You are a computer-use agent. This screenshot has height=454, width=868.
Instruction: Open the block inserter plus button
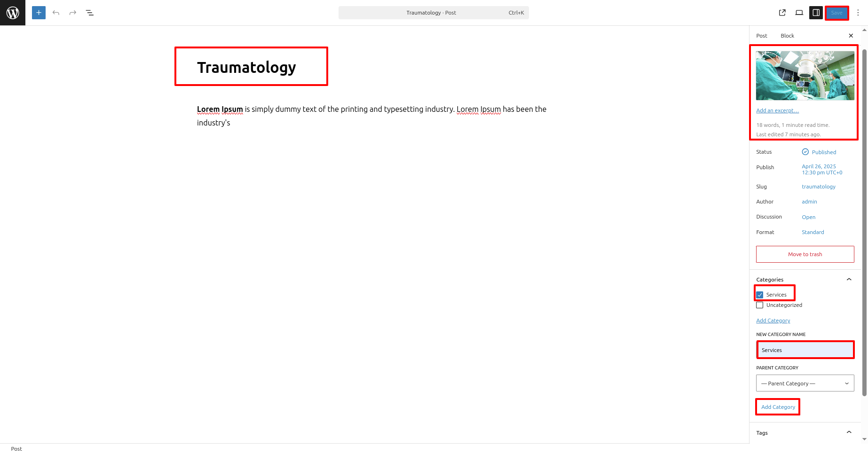click(39, 13)
